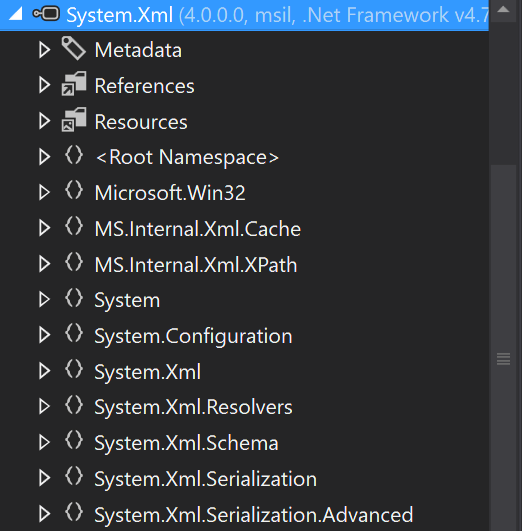Expand the Resources node
The height and width of the screenshot is (531, 522).
[x=44, y=121]
